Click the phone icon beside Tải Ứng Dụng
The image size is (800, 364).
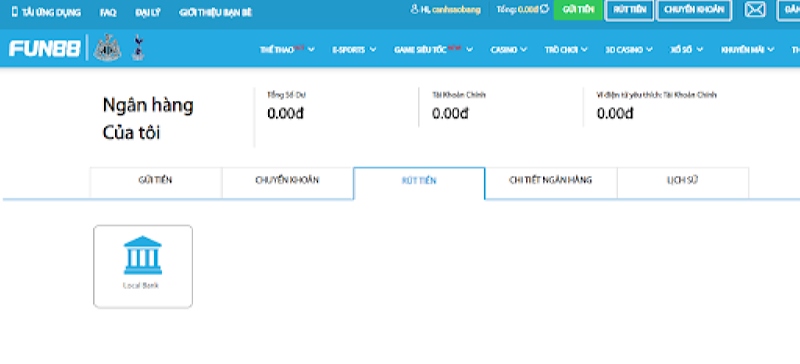(x=14, y=12)
